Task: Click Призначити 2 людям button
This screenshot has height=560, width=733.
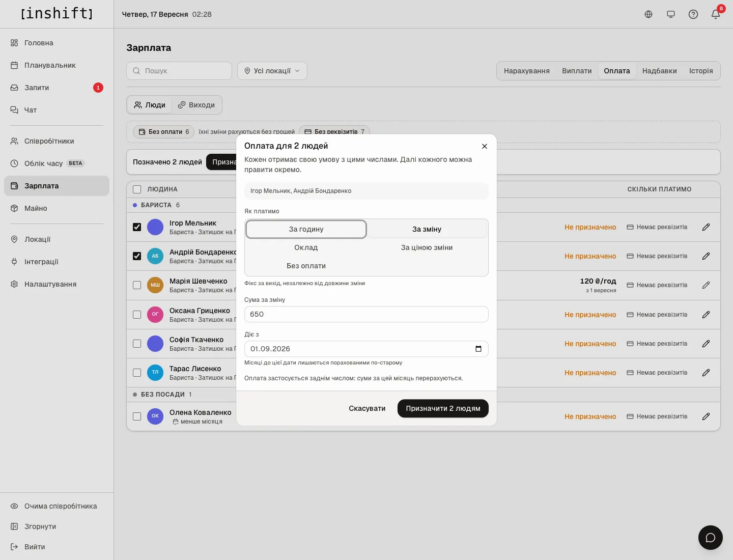Action: pyautogui.click(x=443, y=408)
